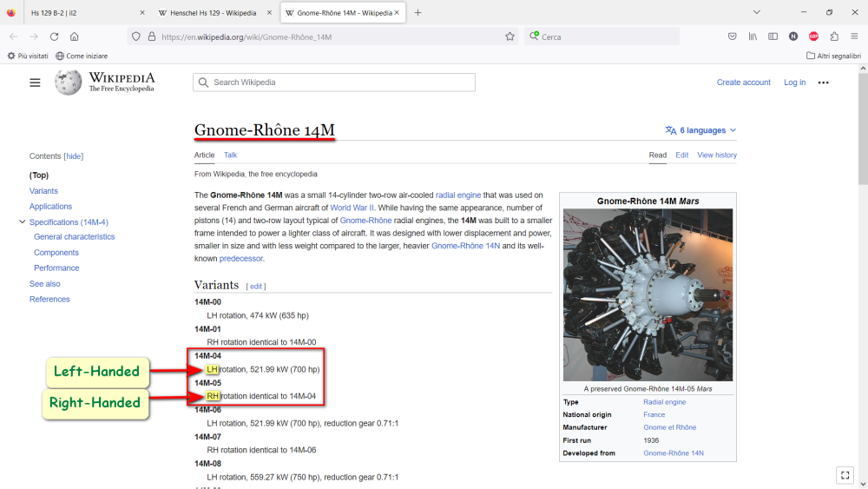Click the Gnome-Rhône 14M Mars engine photo
Viewport: 868px width, 489px height.
click(648, 294)
